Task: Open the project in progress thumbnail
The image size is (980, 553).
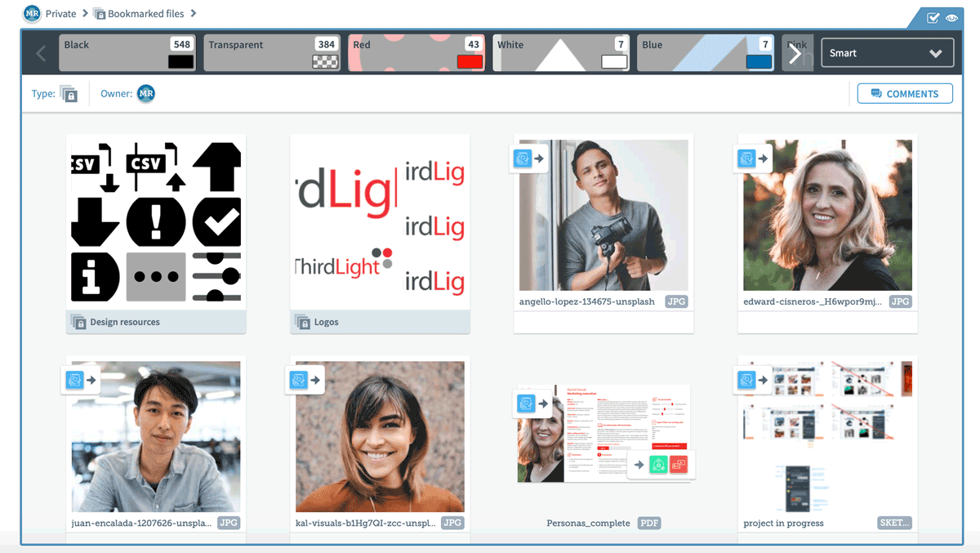Action: tap(827, 436)
